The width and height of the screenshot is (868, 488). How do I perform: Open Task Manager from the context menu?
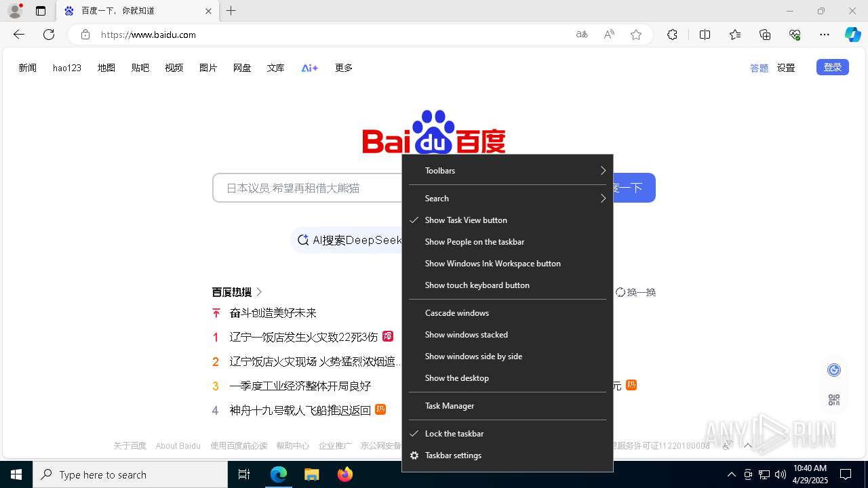(507, 406)
